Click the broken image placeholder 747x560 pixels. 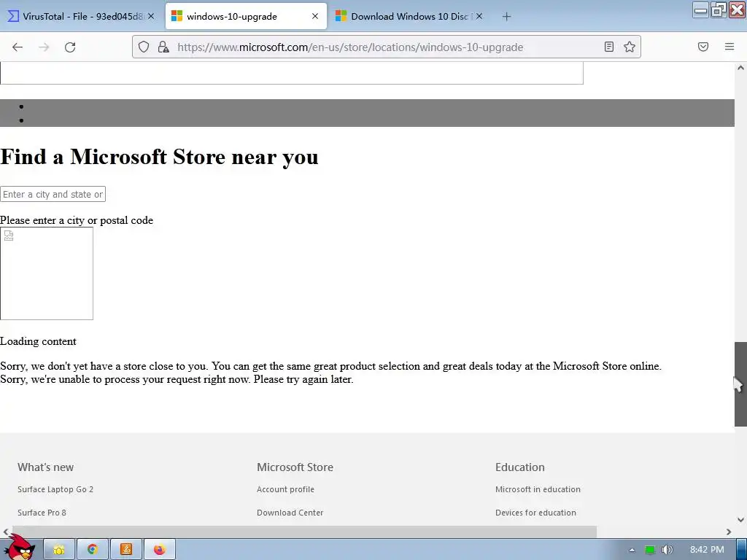pyautogui.click(x=47, y=273)
